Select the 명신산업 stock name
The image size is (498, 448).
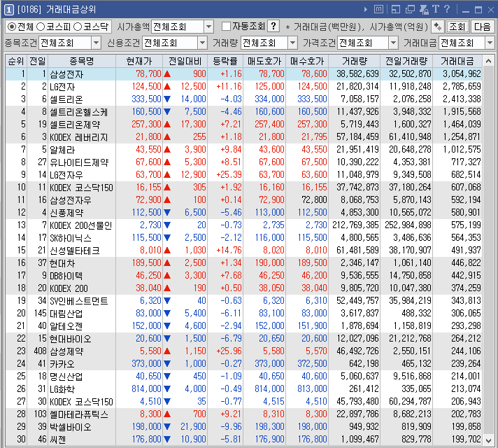coord(66,377)
